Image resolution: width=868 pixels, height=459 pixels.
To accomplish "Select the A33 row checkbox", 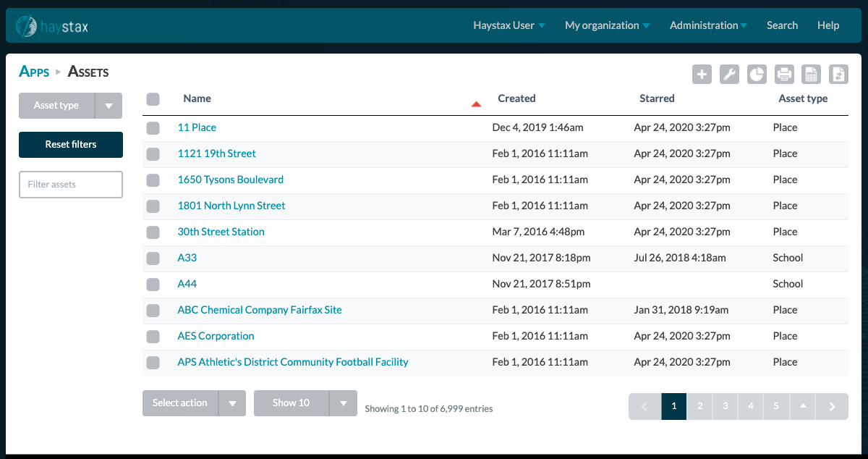I will (153, 258).
